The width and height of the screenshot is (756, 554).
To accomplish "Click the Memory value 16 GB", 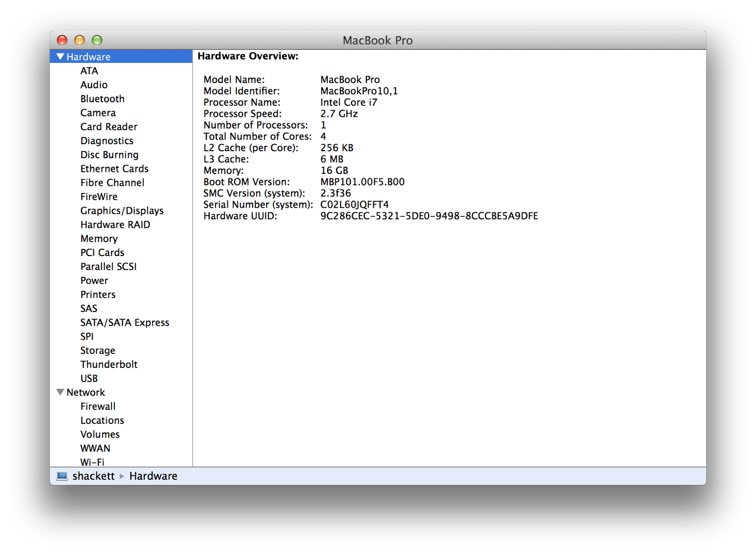I will pyautogui.click(x=334, y=170).
